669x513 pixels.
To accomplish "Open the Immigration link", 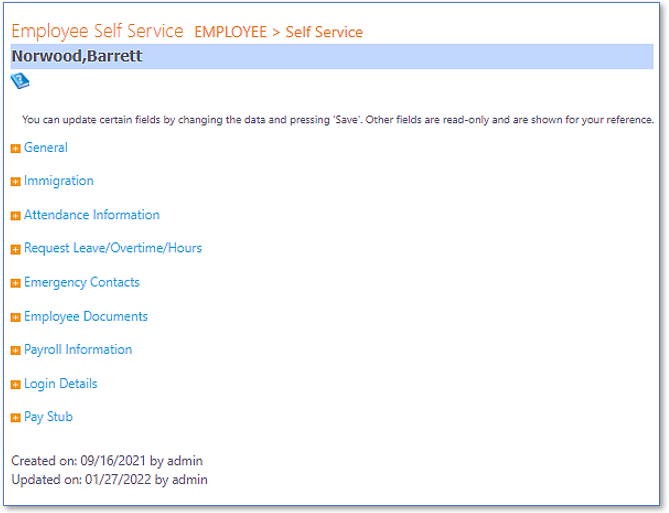I will (x=59, y=181).
